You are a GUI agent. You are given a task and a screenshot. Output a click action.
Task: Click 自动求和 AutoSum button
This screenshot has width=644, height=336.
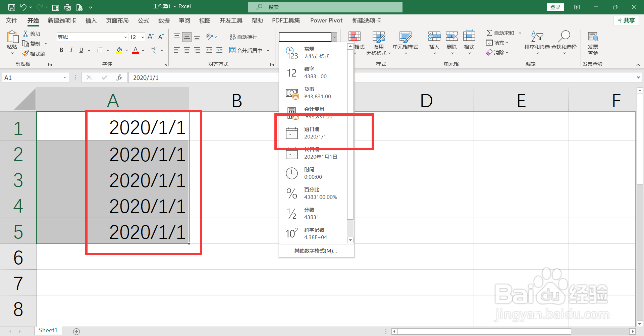(x=500, y=33)
